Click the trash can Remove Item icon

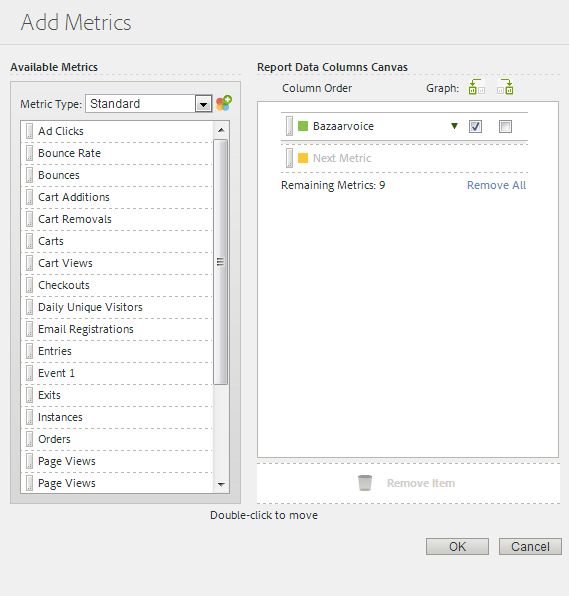click(365, 483)
